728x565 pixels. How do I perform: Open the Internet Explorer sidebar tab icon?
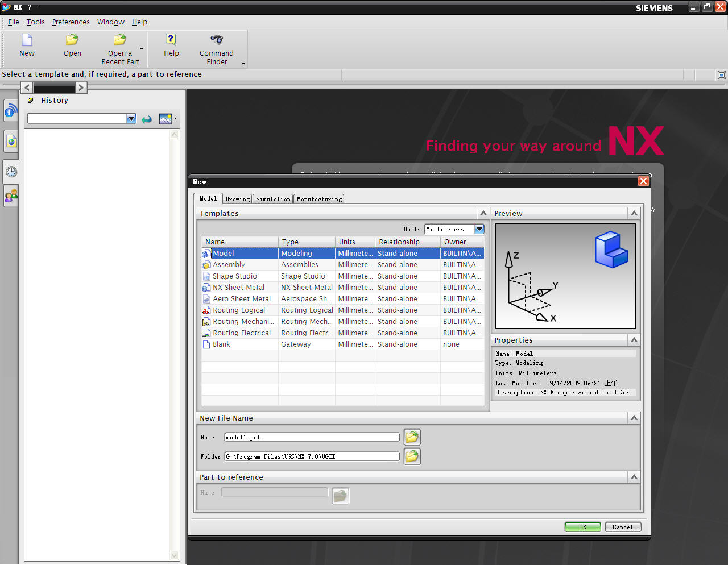11,111
